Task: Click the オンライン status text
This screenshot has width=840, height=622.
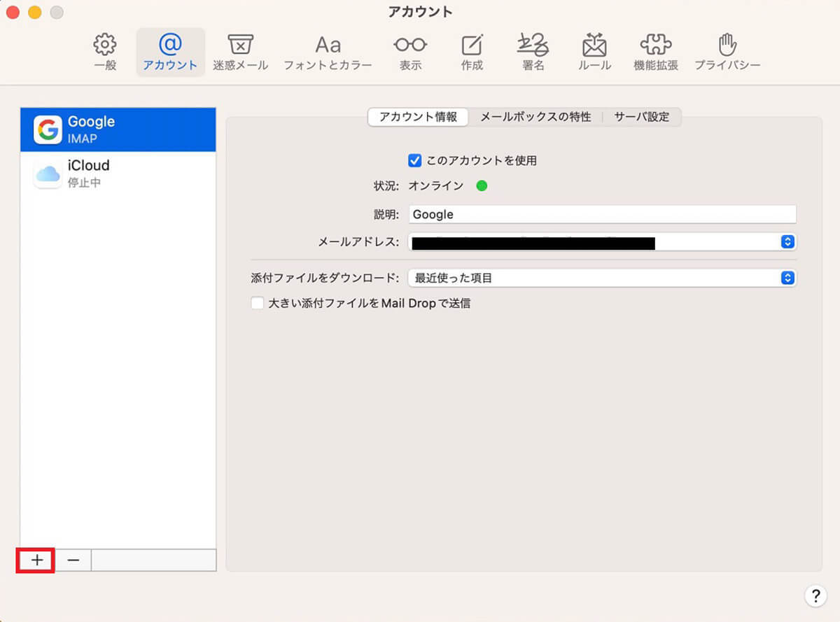Action: (435, 185)
